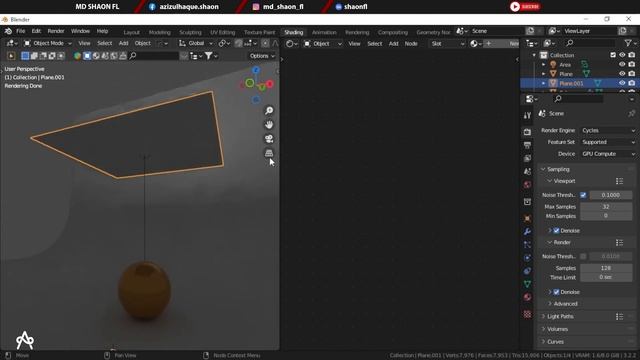The image size is (640, 360).
Task: Switch to the Modeling workspace tab
Action: click(x=160, y=32)
